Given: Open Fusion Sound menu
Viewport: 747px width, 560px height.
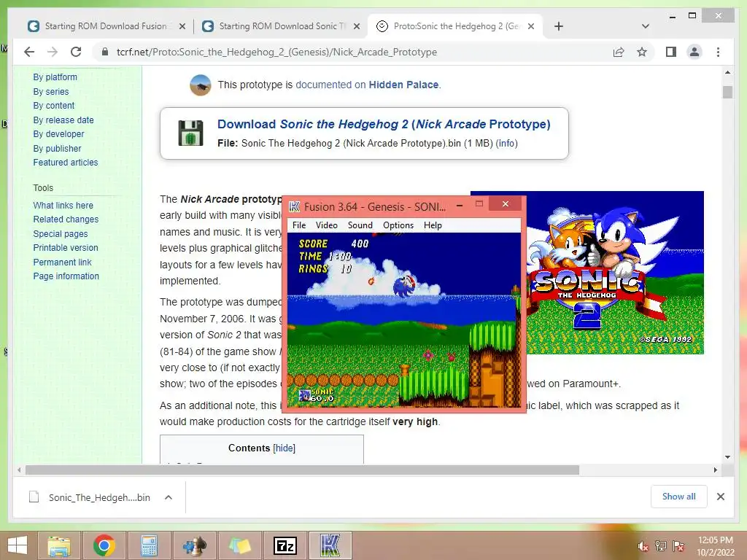Looking at the screenshot, I should pos(360,225).
